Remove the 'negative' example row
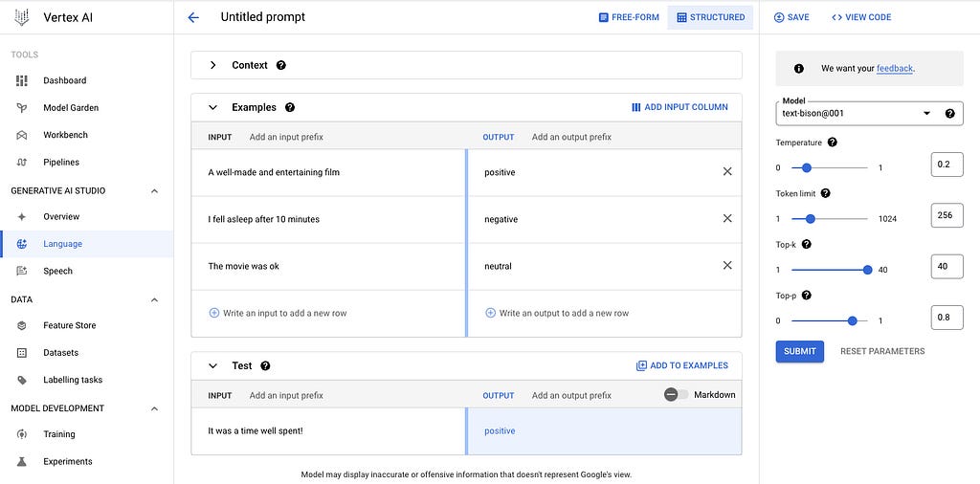The image size is (980, 484). (727, 219)
